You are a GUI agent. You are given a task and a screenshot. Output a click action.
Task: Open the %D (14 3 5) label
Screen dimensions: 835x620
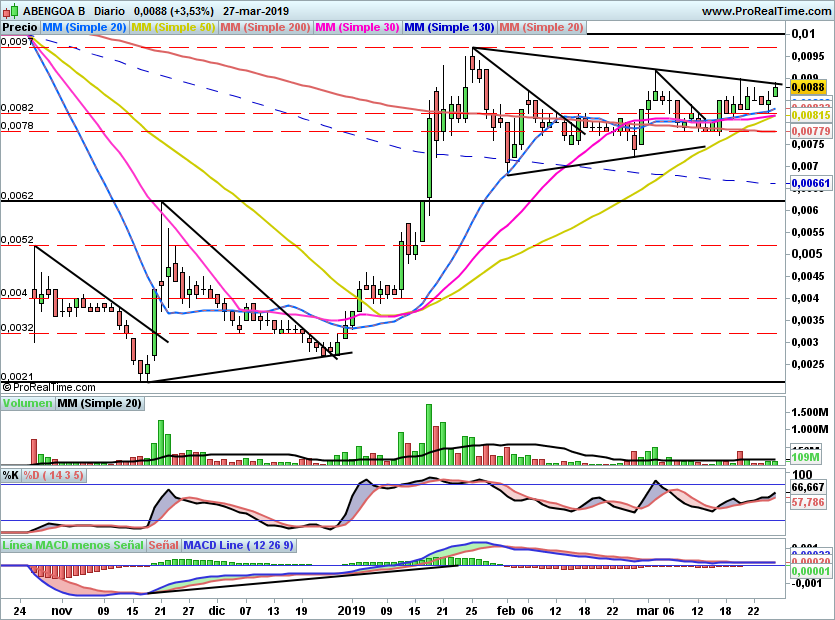click(53, 475)
